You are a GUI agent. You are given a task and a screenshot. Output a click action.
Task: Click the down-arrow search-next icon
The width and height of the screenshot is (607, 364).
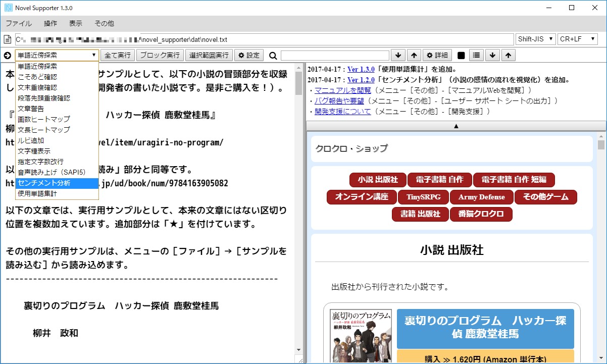[398, 55]
